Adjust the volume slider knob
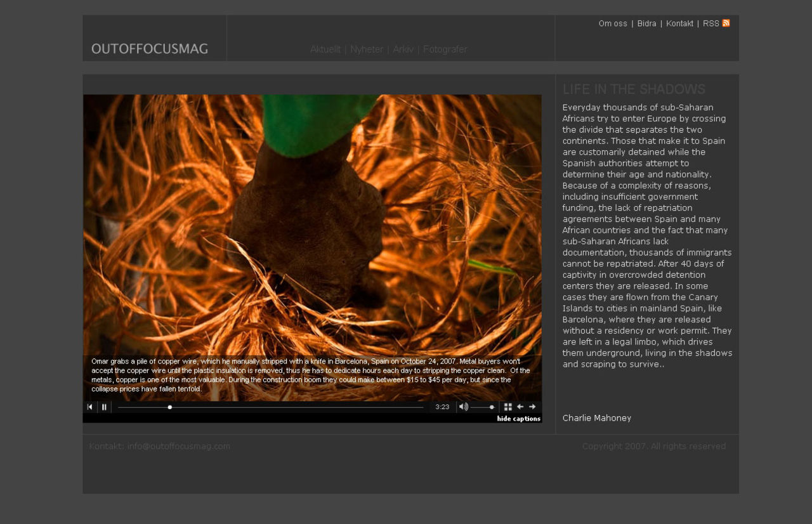Screen dimensions: 812x524 click(x=492, y=407)
